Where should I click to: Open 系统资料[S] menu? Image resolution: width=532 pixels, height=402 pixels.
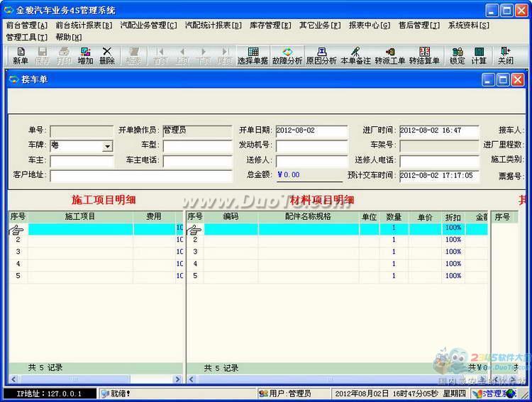coord(469,25)
